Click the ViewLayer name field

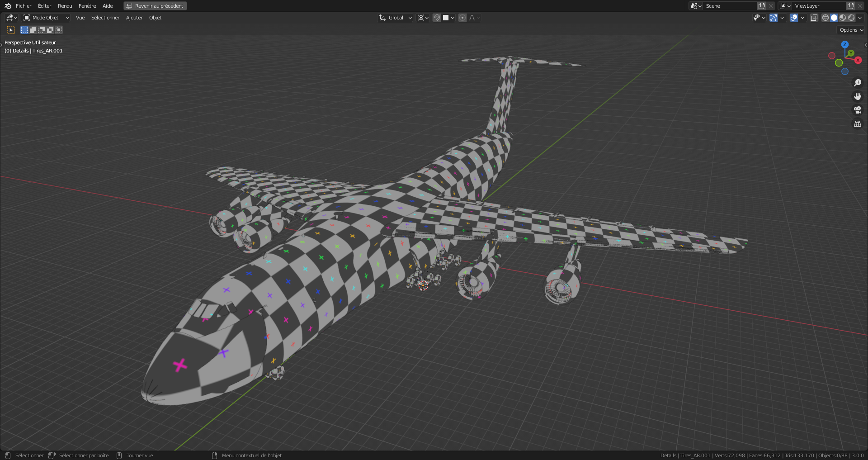819,6
